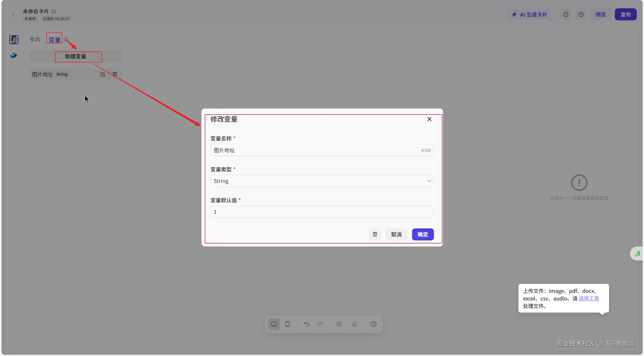Switch to the 变量 tab
Screen dimensions: 644x356
tap(54, 40)
